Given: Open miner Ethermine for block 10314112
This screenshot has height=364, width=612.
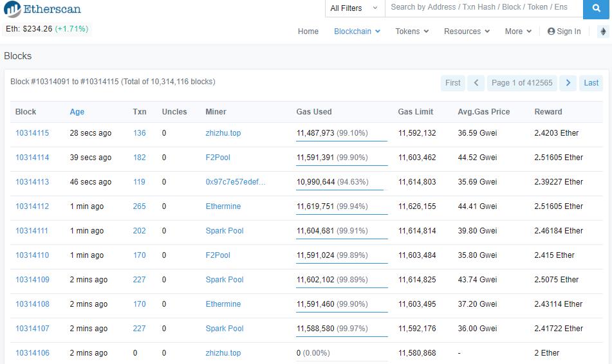Looking at the screenshot, I should click(x=223, y=206).
